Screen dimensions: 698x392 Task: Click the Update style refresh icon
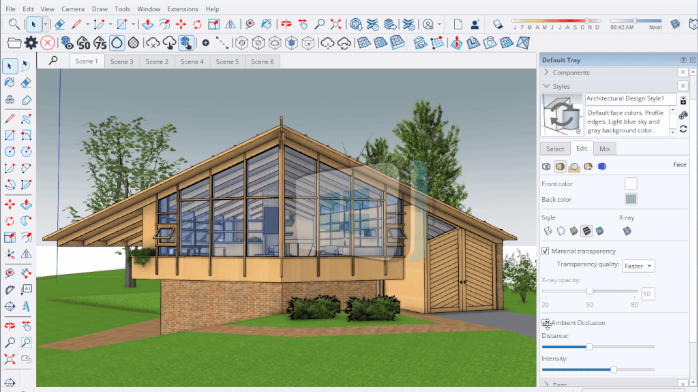683,129
